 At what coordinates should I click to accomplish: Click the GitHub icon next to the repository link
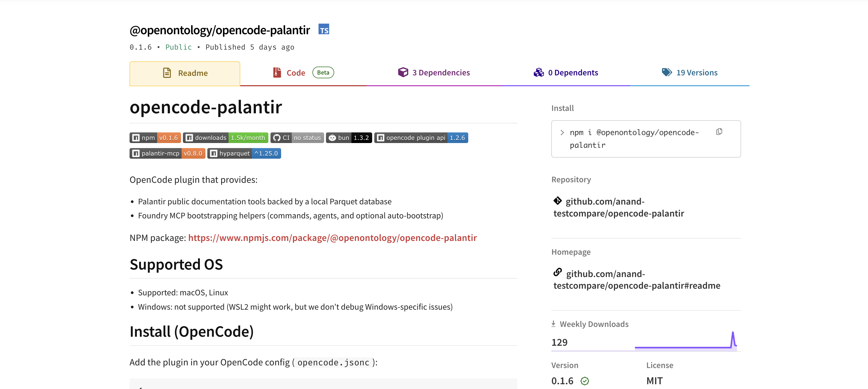[558, 201]
